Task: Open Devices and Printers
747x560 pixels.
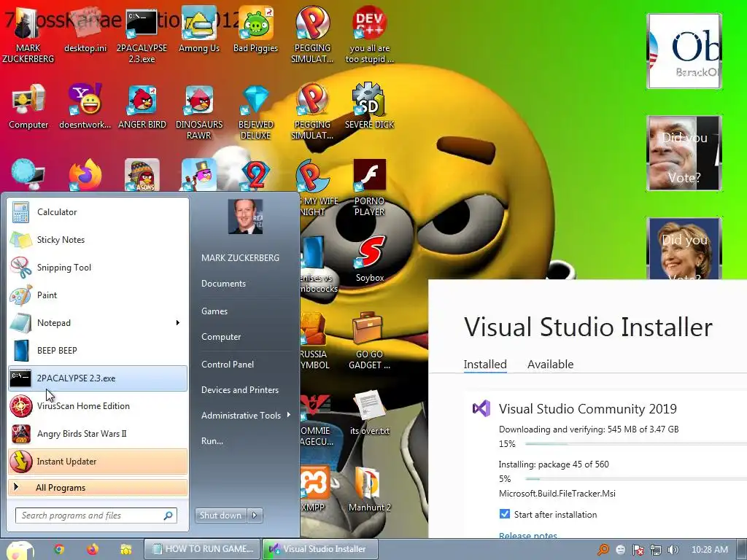Action: click(239, 389)
